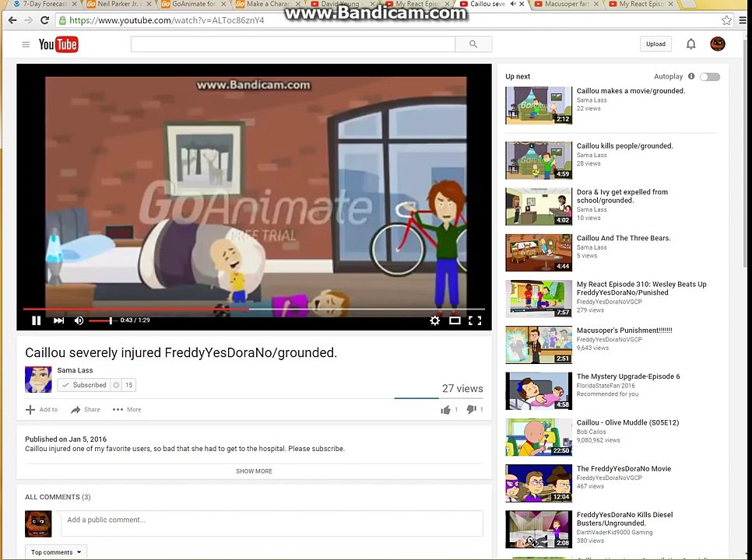The image size is (752, 560).
Task: Open The Mystery Upgrade-Episode 6 thumbnail
Action: coord(539,391)
